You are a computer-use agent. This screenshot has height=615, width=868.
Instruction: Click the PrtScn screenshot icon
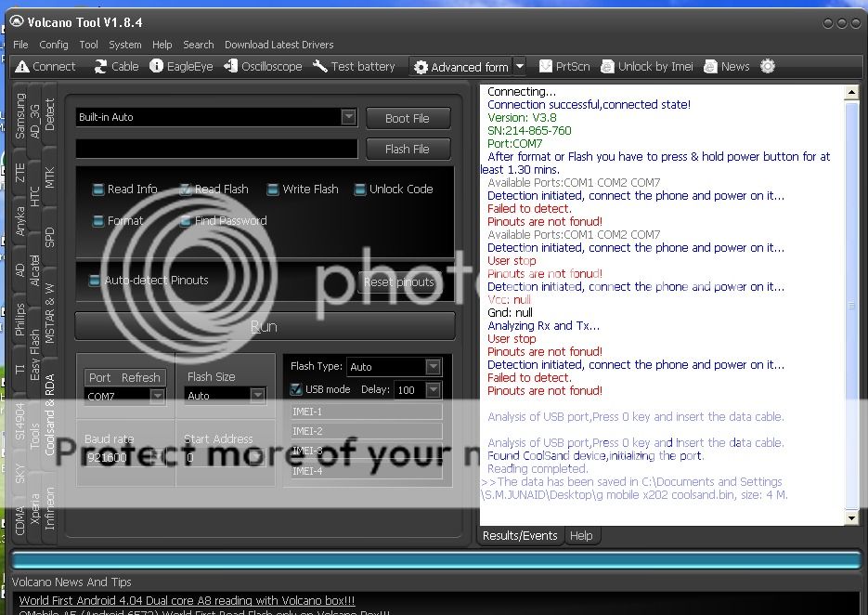545,67
